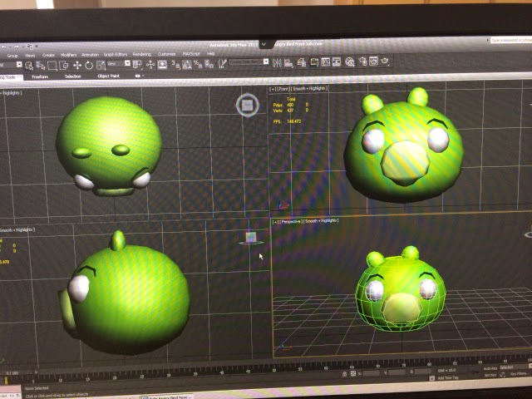The image size is (532, 399).
Task: Activate the Select and Scale tool
Action: click(x=101, y=65)
